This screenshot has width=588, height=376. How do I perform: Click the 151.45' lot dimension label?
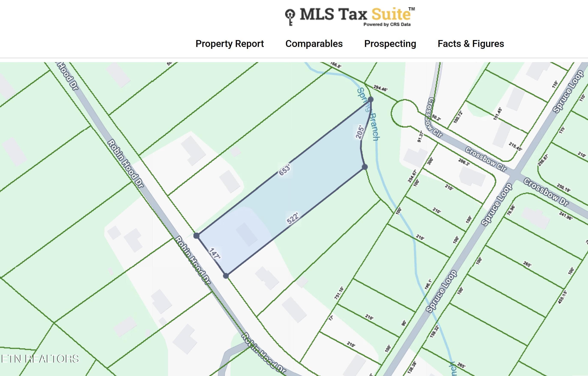(497, 114)
